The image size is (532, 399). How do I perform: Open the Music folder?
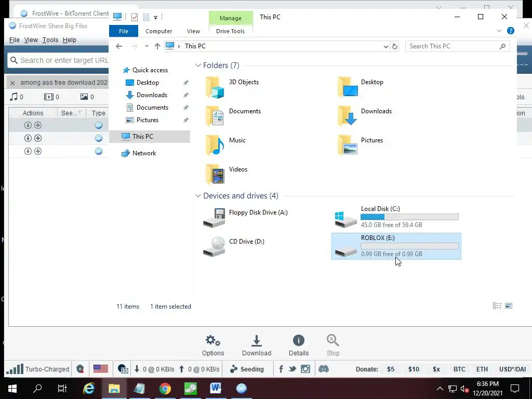(x=225, y=145)
